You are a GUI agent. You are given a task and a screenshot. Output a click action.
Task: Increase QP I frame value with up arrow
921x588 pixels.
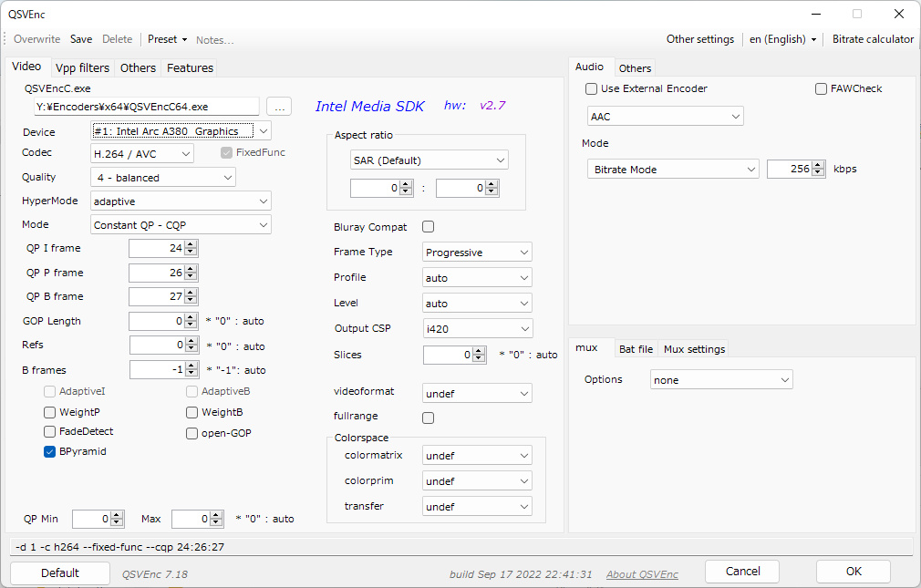pyautogui.click(x=191, y=244)
